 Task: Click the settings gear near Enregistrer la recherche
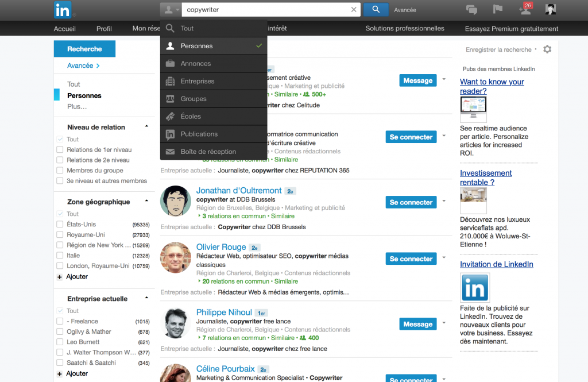pos(547,49)
